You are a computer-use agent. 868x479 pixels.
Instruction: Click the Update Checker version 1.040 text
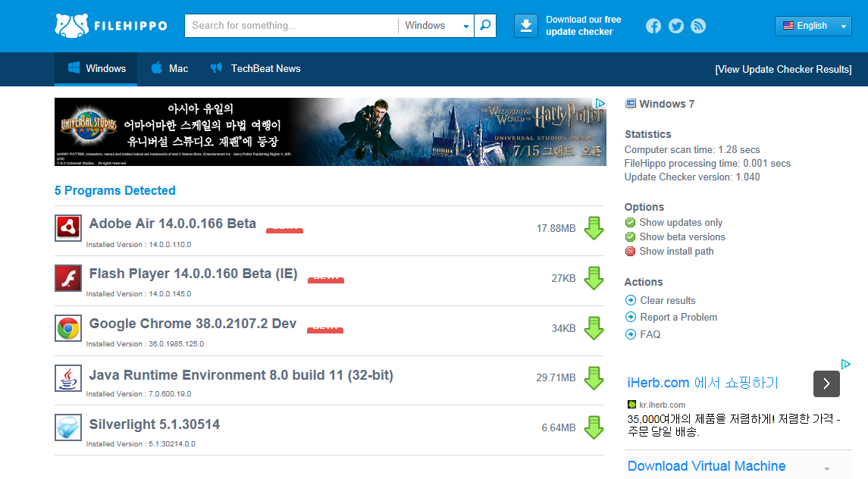[x=692, y=177]
